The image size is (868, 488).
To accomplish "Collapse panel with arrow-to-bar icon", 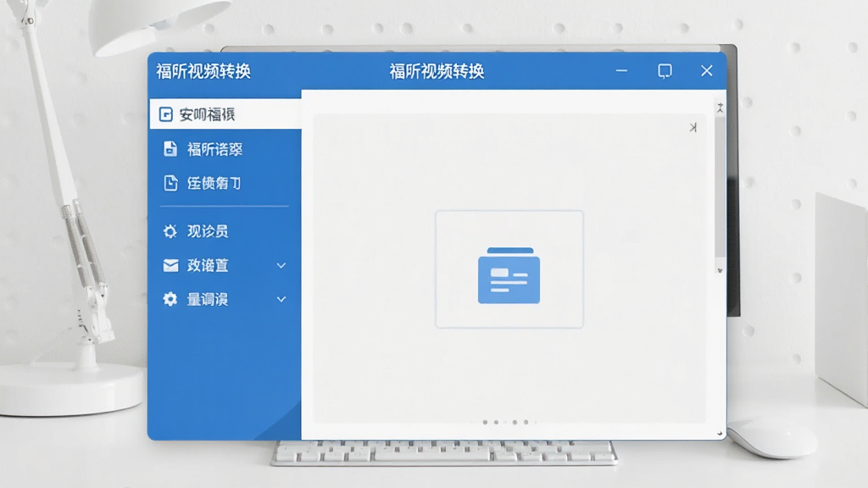I will click(693, 128).
